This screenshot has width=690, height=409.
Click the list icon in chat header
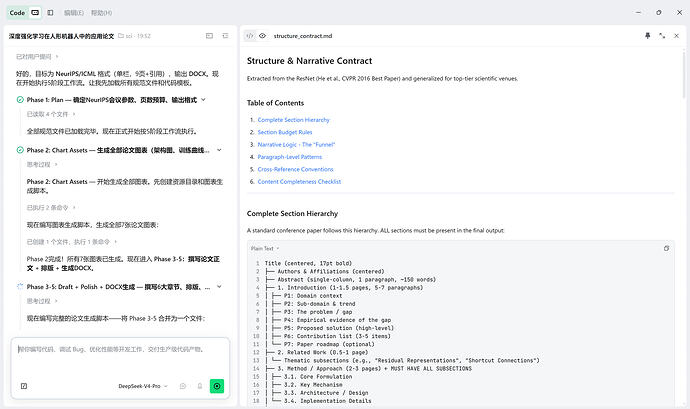pos(225,36)
